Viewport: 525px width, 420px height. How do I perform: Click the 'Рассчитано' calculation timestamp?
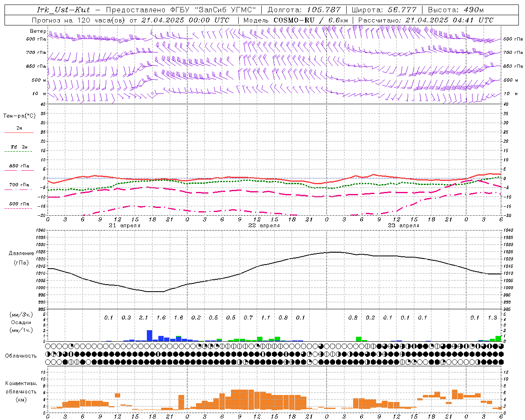pyautogui.click(x=426, y=20)
